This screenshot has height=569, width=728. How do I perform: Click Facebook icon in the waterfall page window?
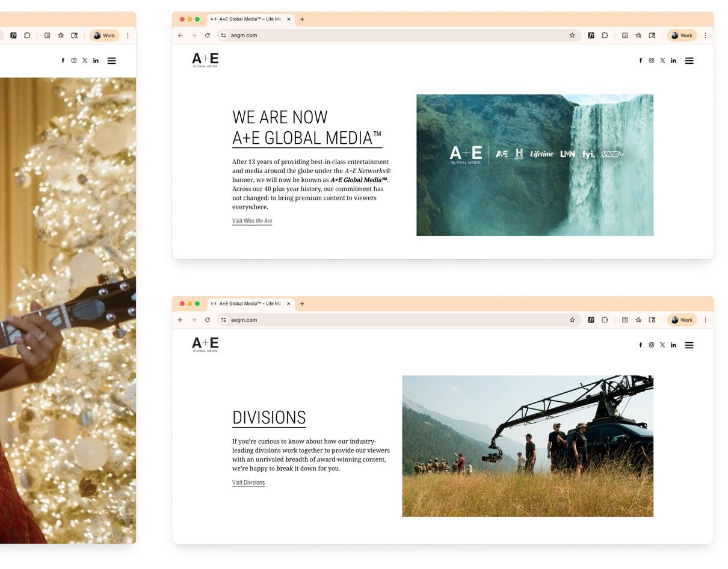point(640,61)
